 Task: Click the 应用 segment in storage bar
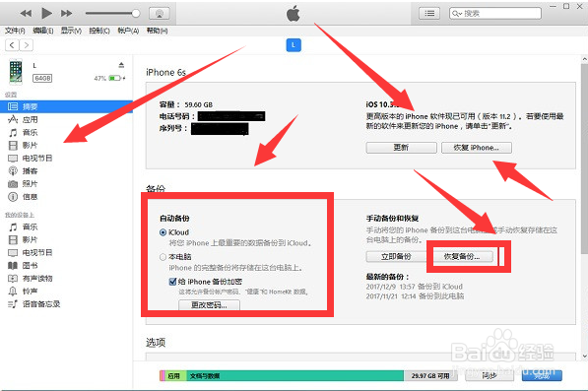click(x=176, y=375)
